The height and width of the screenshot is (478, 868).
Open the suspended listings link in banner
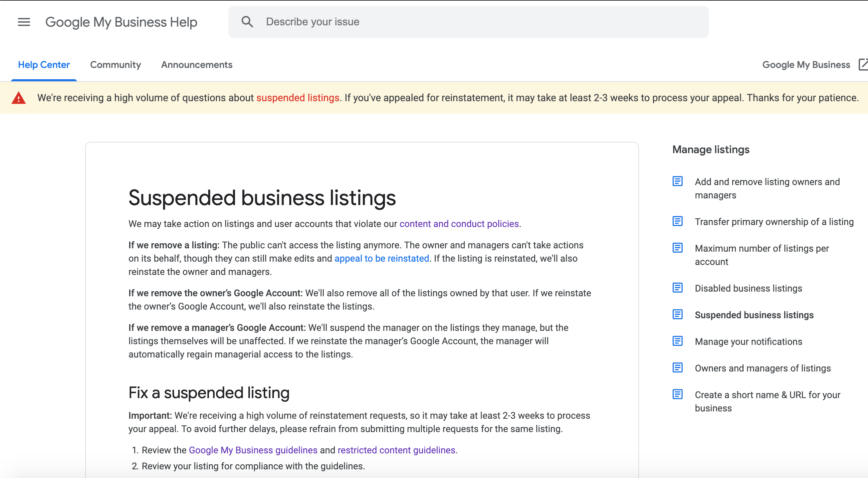tap(298, 98)
